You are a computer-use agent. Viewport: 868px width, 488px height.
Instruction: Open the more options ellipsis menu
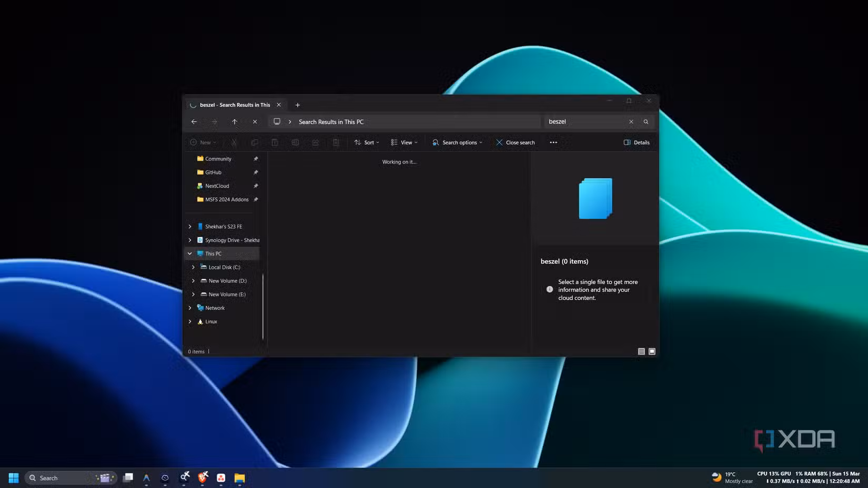[553, 143]
